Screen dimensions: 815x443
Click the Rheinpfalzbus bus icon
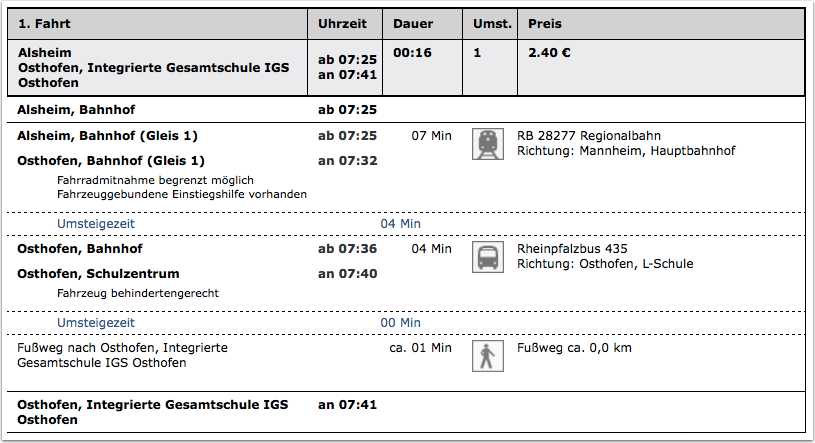488,257
